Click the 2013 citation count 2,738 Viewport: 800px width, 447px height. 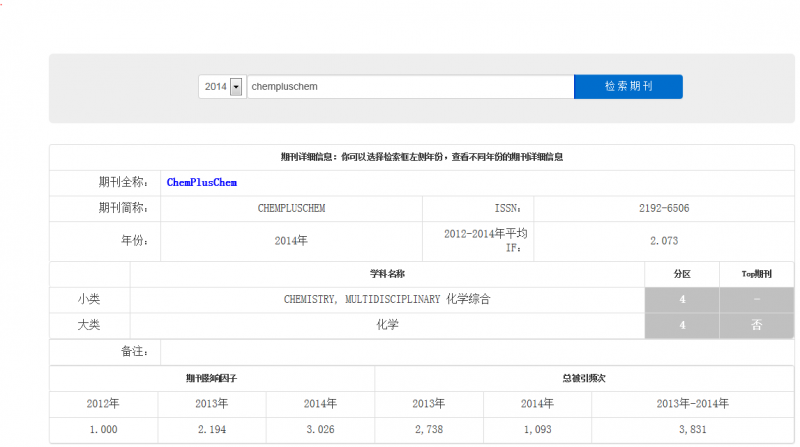click(x=429, y=430)
